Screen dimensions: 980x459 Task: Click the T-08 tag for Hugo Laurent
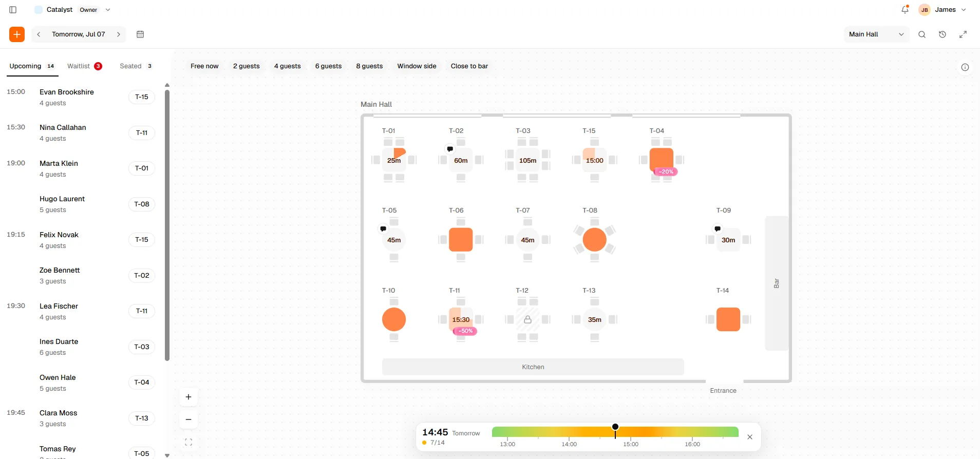[x=142, y=204]
